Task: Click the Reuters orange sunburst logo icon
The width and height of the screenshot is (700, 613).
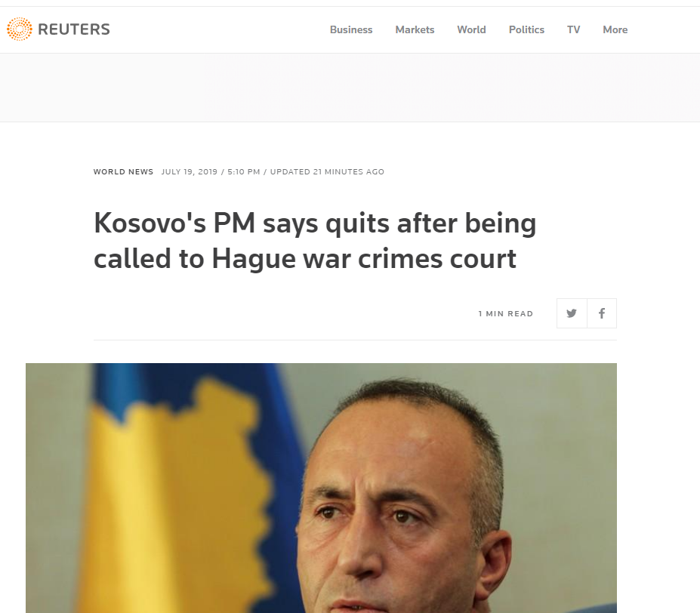Action: coord(19,29)
